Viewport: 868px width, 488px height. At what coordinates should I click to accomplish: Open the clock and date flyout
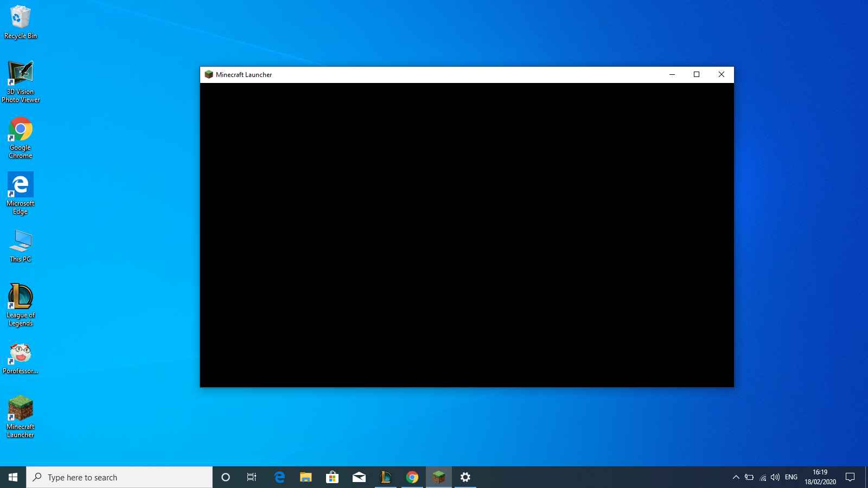tap(820, 477)
